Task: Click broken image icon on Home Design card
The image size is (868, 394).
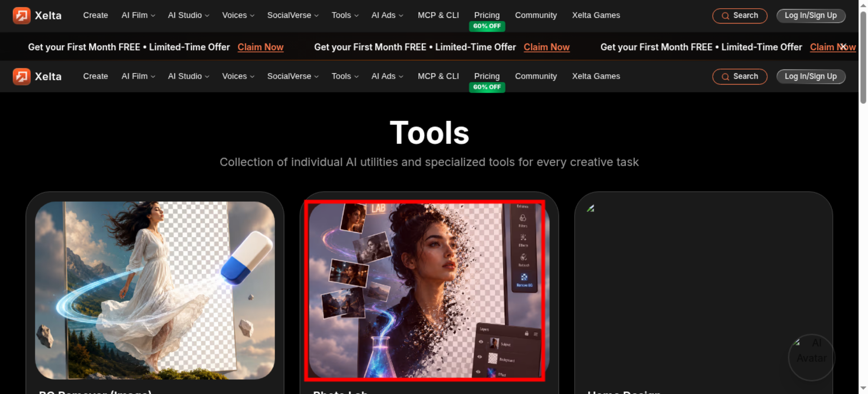Action: click(x=590, y=208)
